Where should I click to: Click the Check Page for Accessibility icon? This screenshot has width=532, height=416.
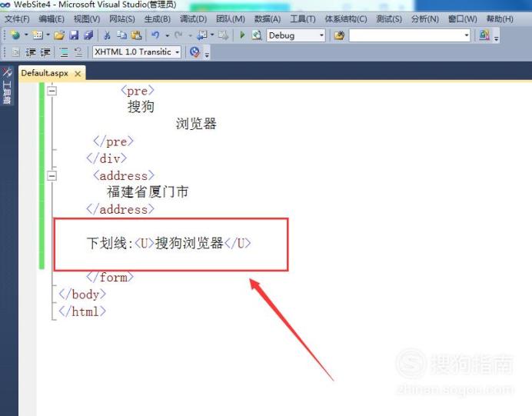(195, 52)
